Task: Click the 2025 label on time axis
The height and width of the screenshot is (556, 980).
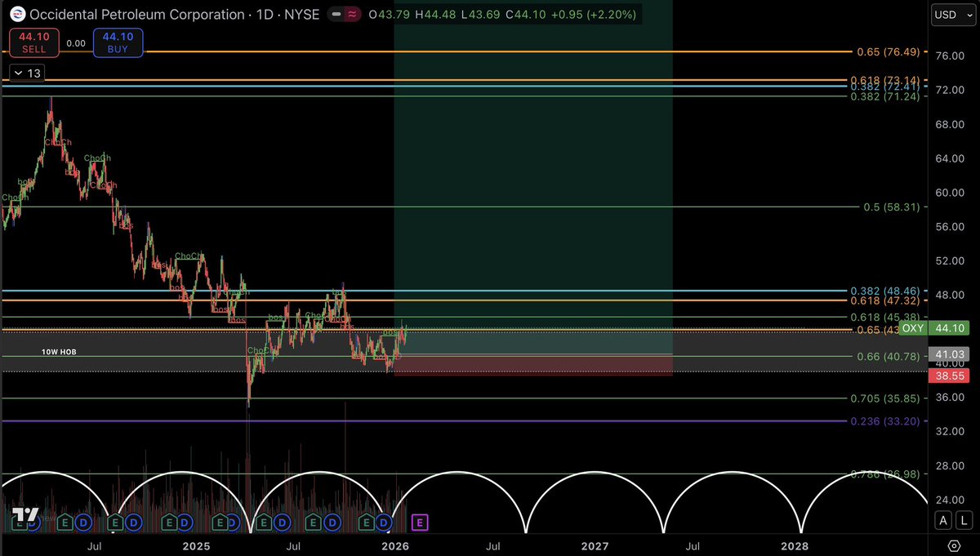Action: point(196,545)
